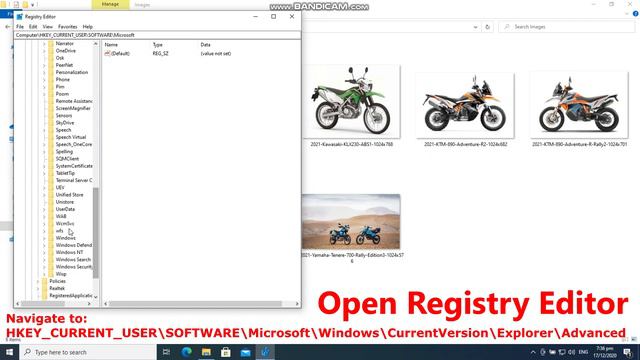Select the ScreenMagnifier key in tree
The image size is (640, 360).
click(73, 108)
